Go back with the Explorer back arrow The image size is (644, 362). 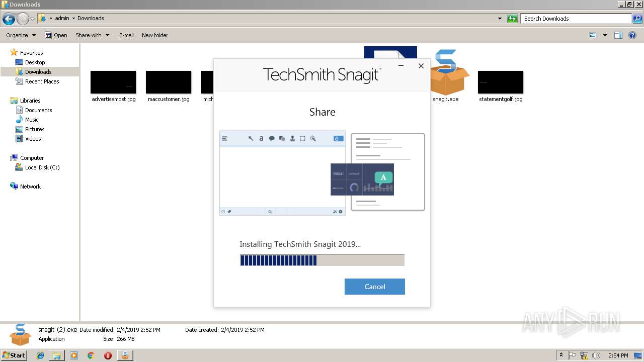click(x=9, y=19)
